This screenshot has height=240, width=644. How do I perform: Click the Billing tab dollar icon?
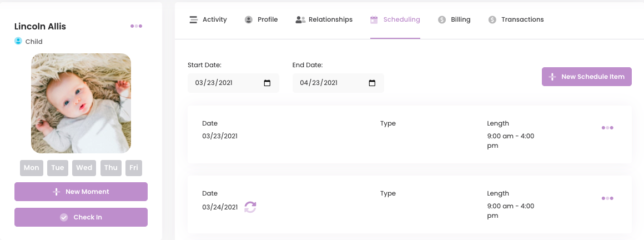pos(441,20)
